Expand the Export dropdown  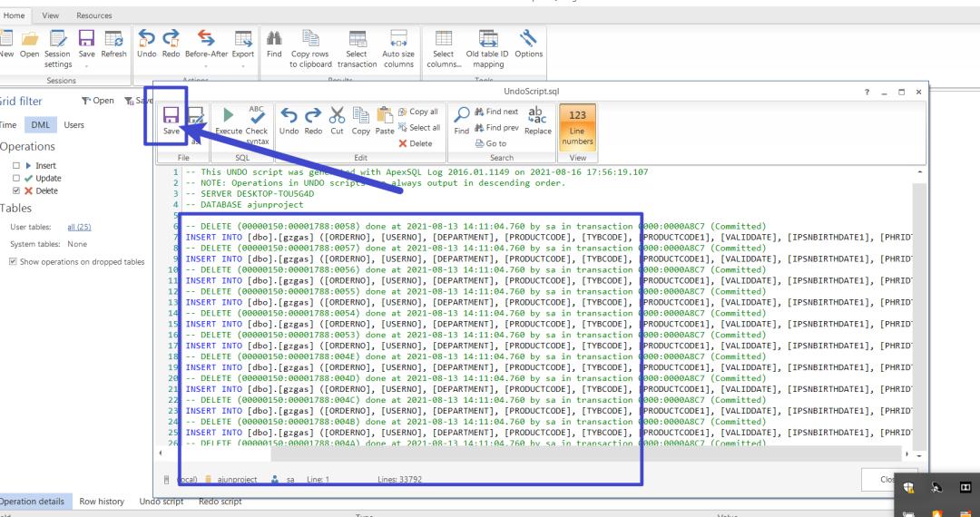coord(243,65)
